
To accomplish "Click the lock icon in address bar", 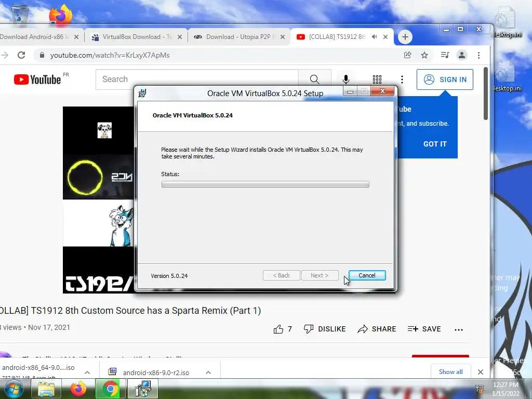I will coord(42,55).
